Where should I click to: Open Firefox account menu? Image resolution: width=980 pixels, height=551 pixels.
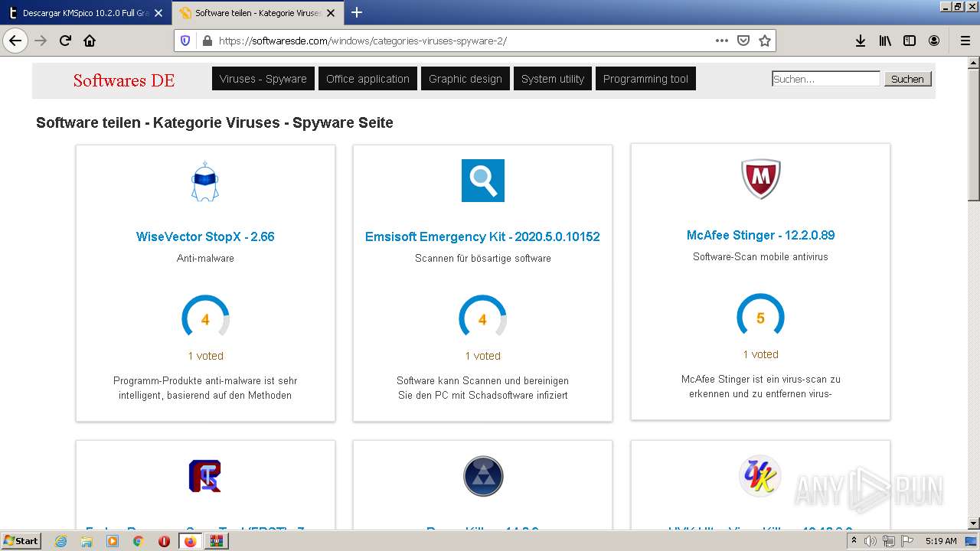click(x=934, y=41)
